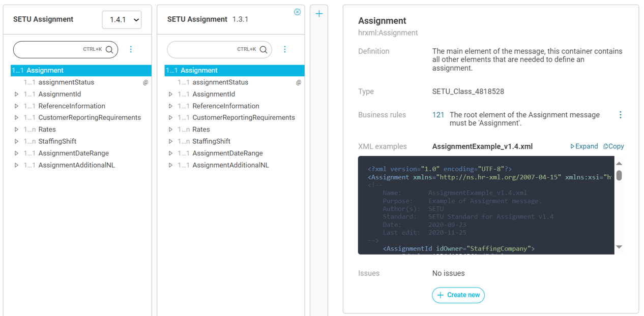Click search magnifier in the 1.3.1 panel
The height and width of the screenshot is (316, 644).
[x=264, y=50]
